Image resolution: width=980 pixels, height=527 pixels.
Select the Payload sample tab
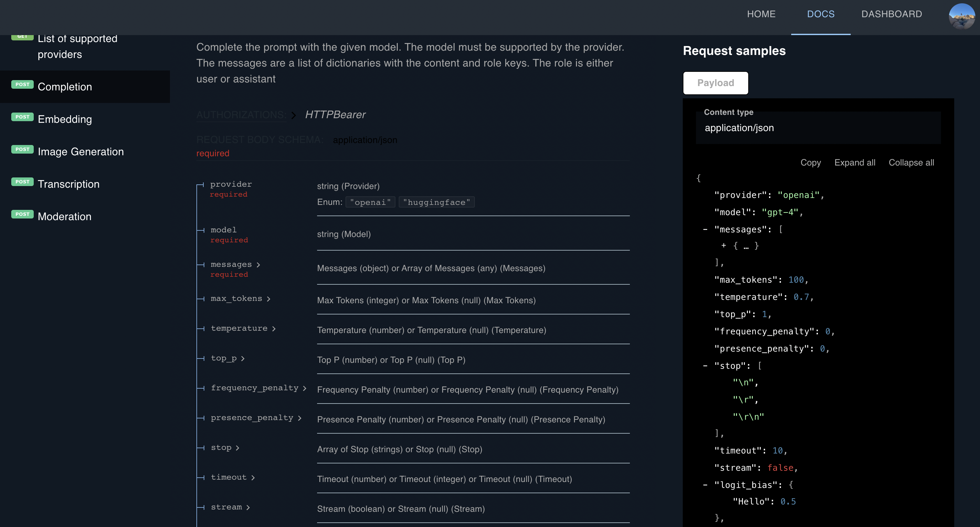point(715,83)
